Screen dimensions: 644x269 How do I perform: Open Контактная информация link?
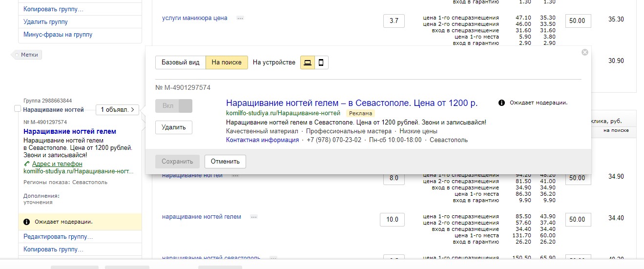pos(263,140)
